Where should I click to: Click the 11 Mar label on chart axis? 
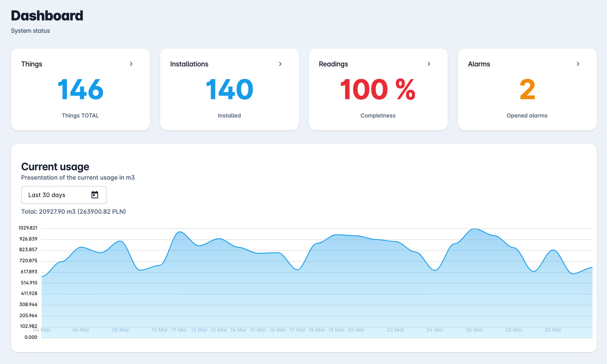pos(179,330)
